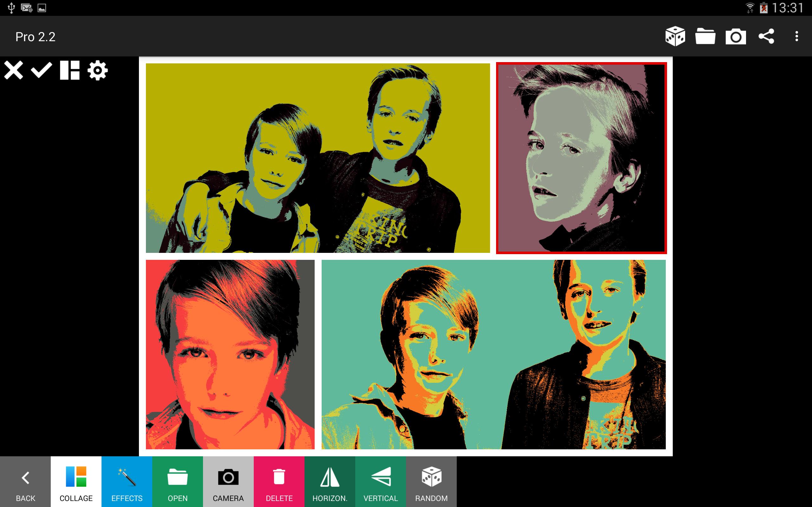Toggle the settings gear icon
812x507 pixels.
point(97,70)
